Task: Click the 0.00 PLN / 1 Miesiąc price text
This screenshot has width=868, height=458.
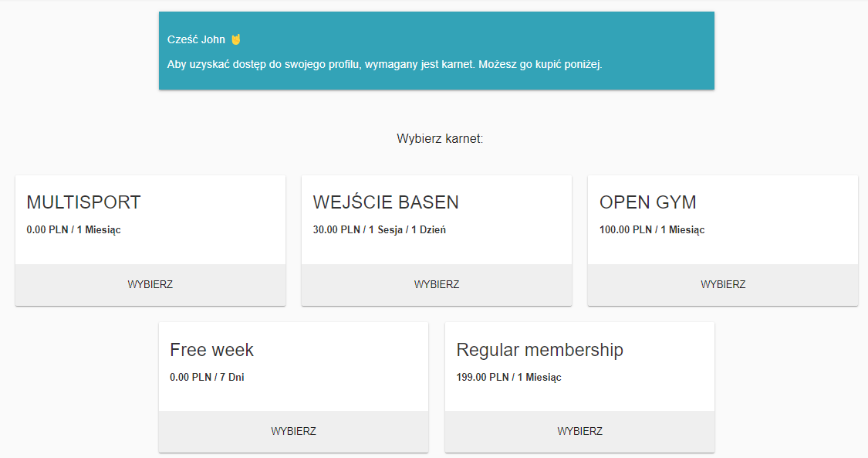Action: click(73, 230)
